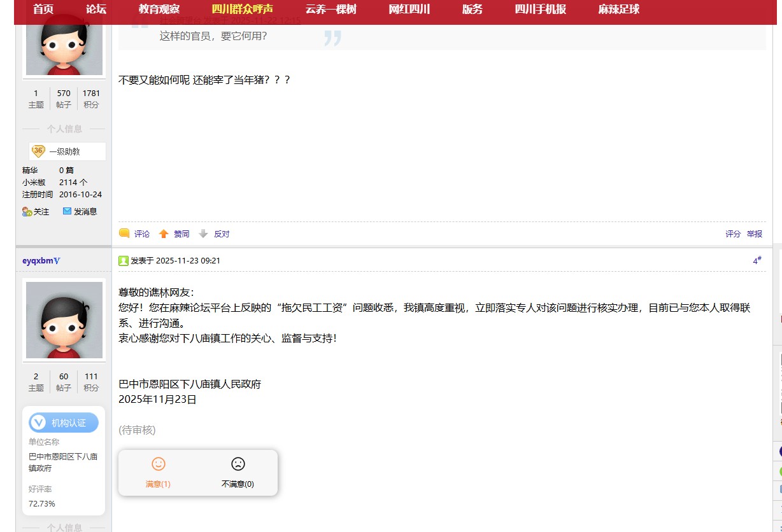
Task: Click the green poster icon beside post date
Action: (124, 260)
